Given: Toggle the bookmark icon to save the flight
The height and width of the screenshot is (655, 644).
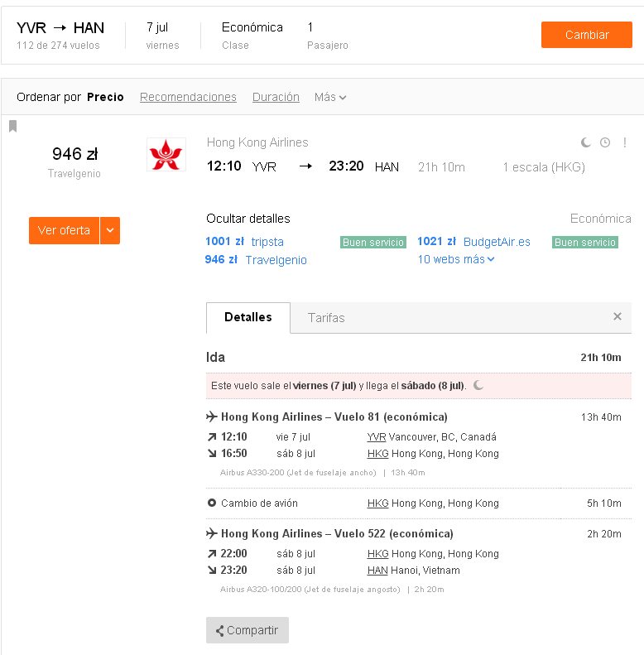Looking at the screenshot, I should coord(13,126).
